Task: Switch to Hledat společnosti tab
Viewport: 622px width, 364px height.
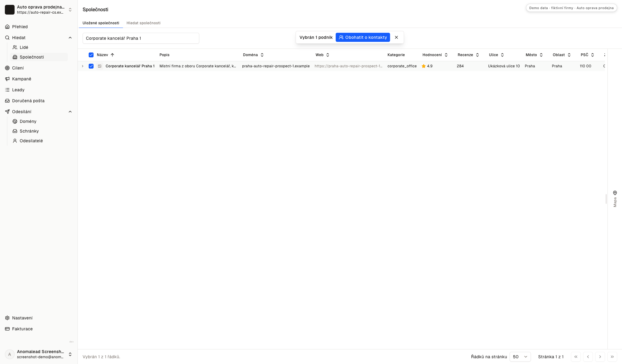Action: click(x=143, y=23)
